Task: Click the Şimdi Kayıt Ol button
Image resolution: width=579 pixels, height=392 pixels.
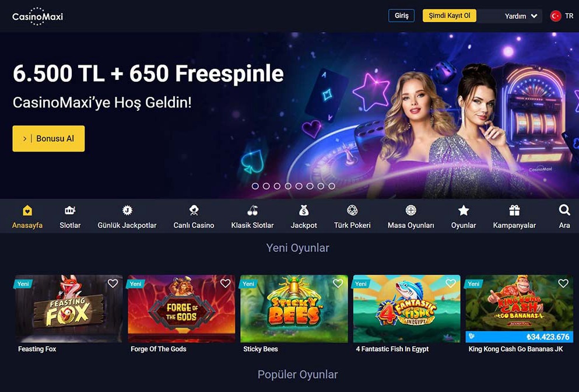Action: (x=450, y=16)
